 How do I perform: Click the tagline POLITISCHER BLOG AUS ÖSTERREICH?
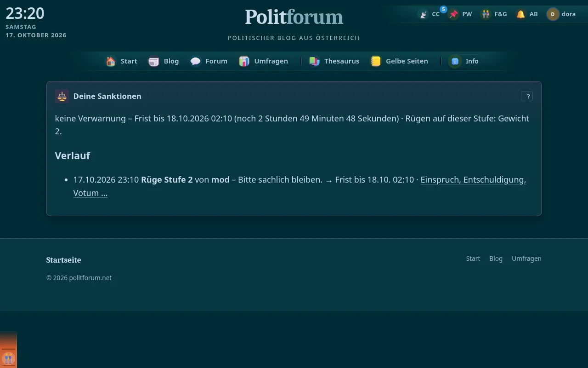coord(294,38)
